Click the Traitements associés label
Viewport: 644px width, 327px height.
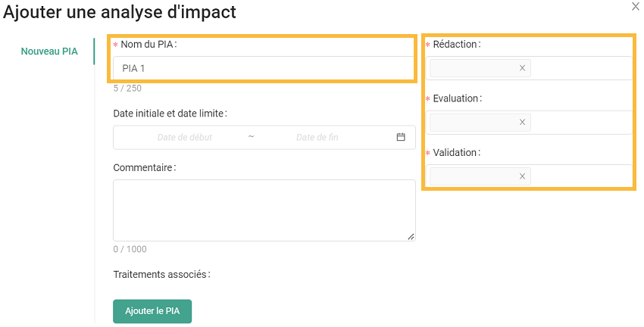161,274
